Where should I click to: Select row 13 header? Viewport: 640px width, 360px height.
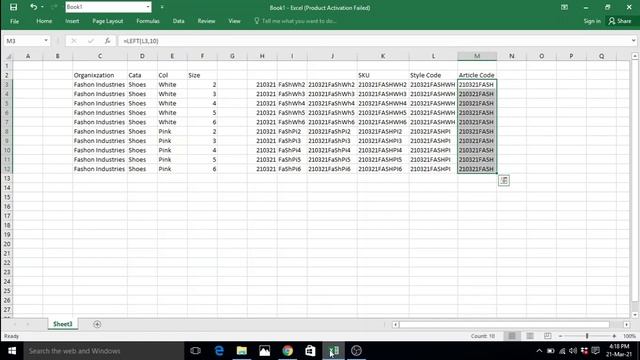7,178
